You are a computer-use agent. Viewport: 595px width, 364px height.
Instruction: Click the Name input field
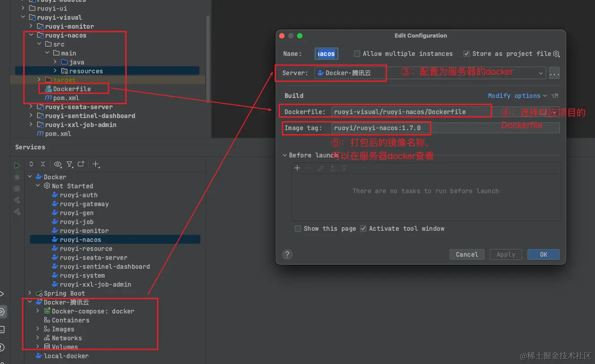click(326, 54)
